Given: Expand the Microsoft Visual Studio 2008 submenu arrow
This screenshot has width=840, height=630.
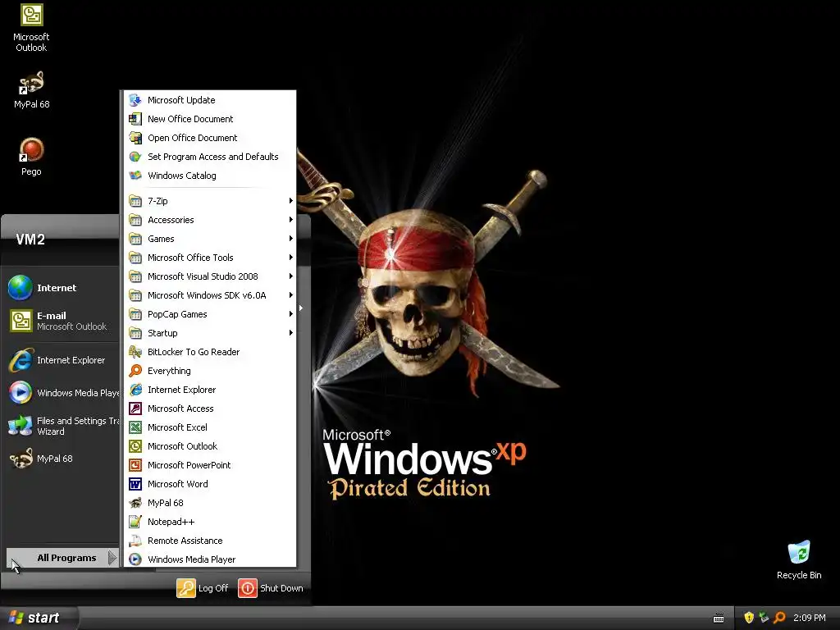Looking at the screenshot, I should coord(291,276).
